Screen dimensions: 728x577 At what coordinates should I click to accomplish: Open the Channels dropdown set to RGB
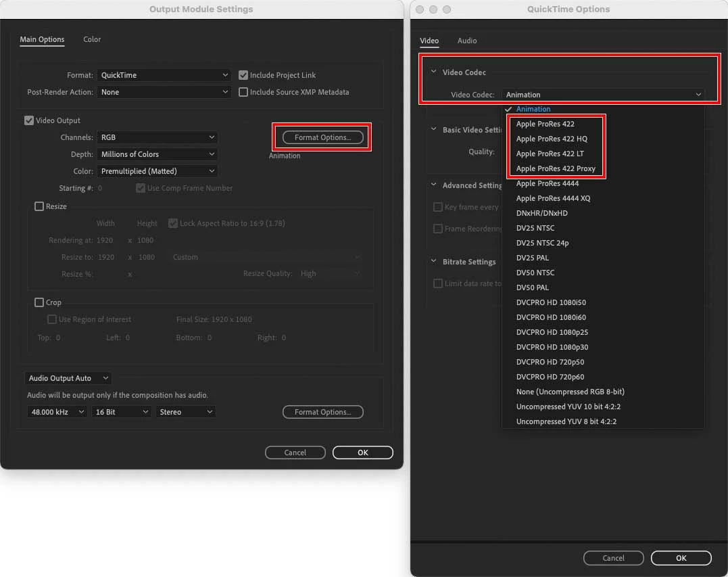pos(157,137)
